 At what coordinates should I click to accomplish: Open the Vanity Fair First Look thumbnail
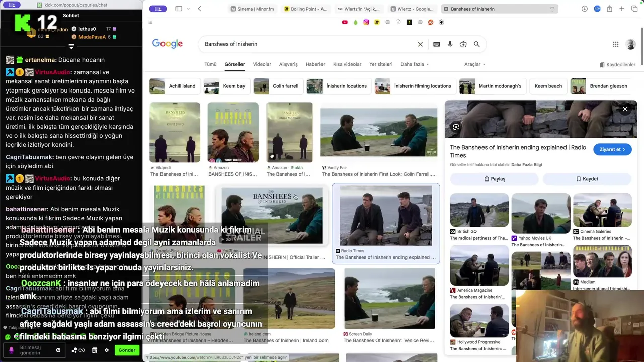click(379, 132)
